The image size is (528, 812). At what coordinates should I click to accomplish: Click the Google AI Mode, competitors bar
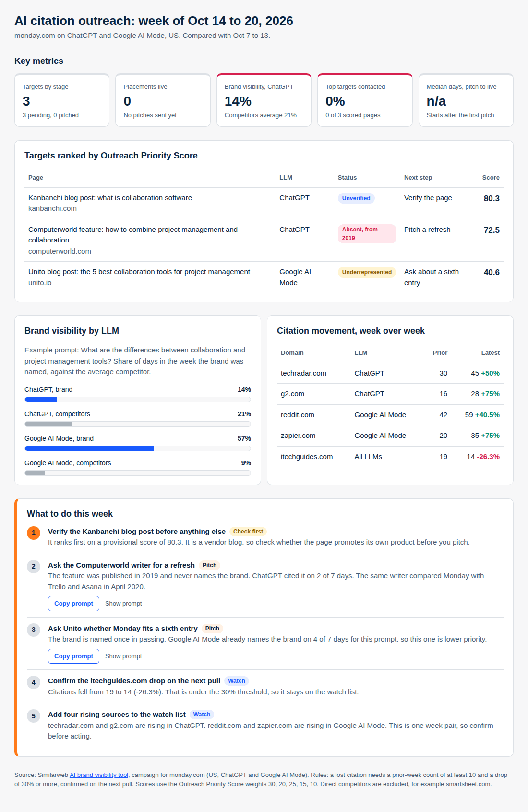coord(138,473)
